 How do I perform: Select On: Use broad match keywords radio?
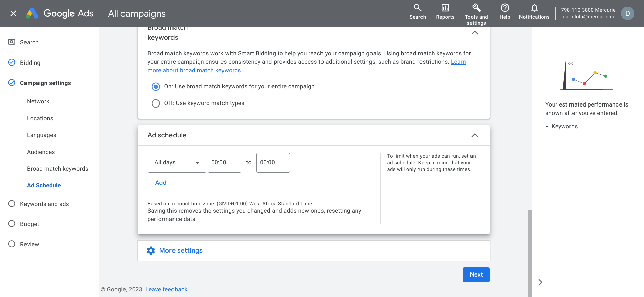pyautogui.click(x=156, y=87)
